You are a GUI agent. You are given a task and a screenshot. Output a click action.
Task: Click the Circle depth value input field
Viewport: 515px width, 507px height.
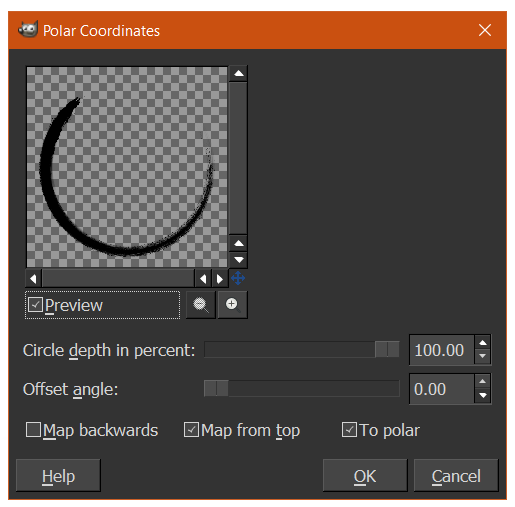click(x=441, y=350)
